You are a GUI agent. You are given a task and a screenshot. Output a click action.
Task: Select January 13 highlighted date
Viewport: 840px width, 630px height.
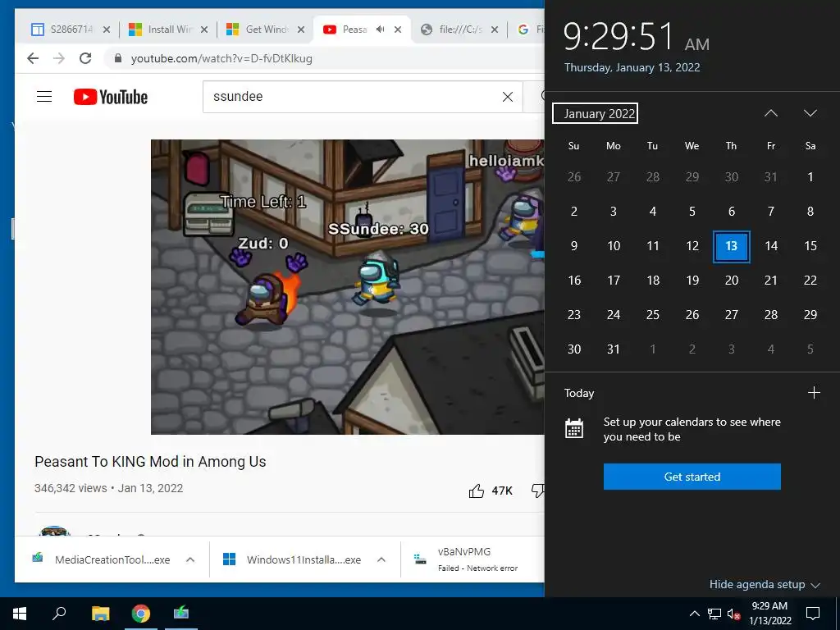coord(731,246)
